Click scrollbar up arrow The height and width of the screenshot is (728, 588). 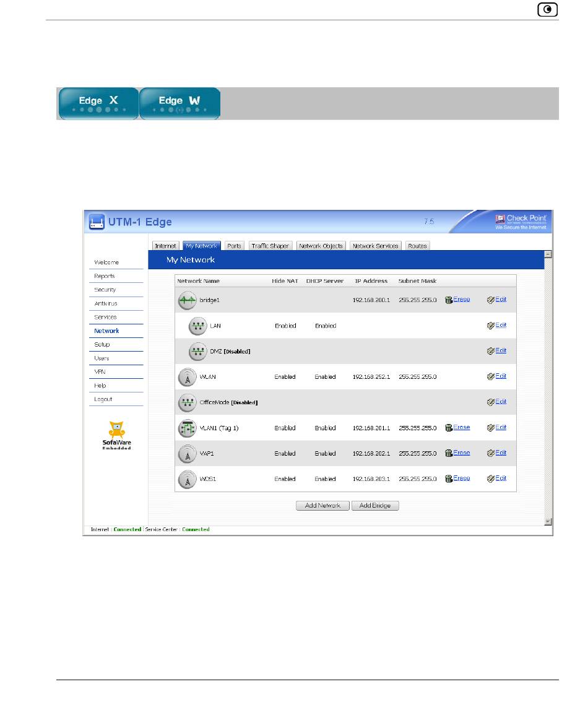pyautogui.click(x=548, y=254)
